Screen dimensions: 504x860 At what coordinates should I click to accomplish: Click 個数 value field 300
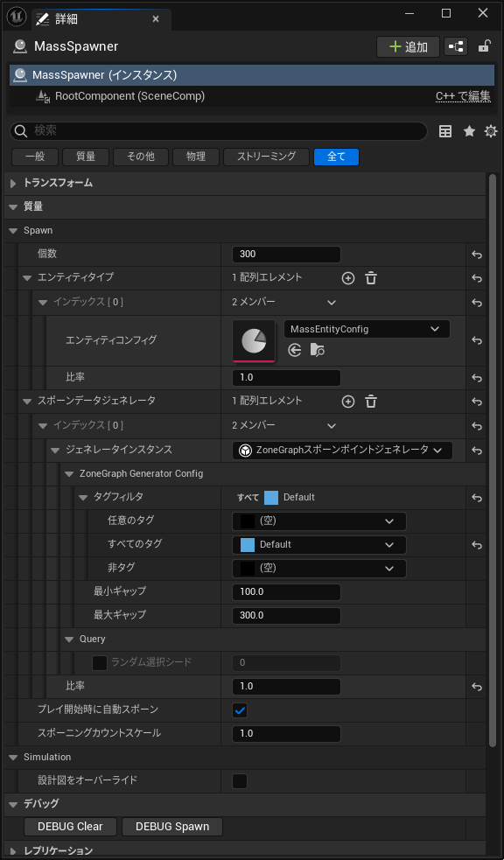[x=286, y=255]
